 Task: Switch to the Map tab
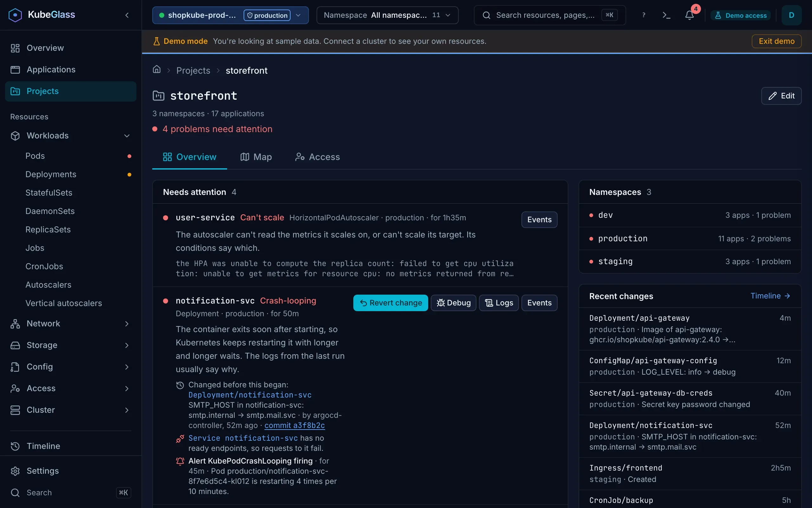[256, 157]
